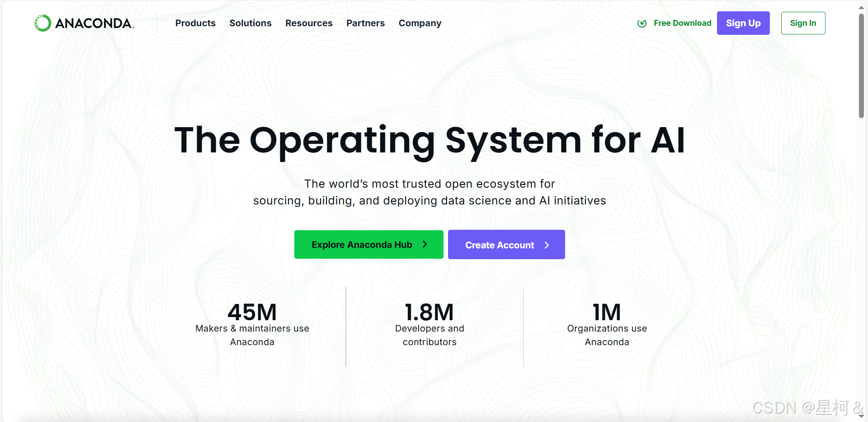
Task: Open the Partners menu
Action: (365, 23)
